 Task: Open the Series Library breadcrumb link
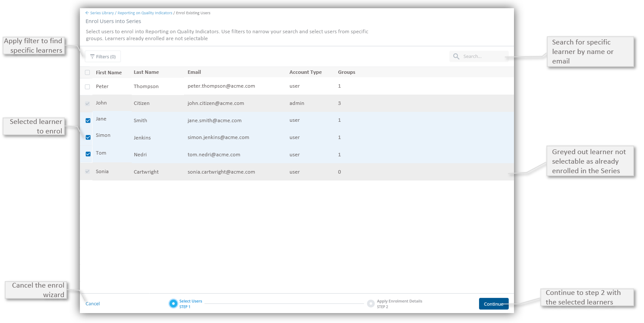click(x=102, y=13)
